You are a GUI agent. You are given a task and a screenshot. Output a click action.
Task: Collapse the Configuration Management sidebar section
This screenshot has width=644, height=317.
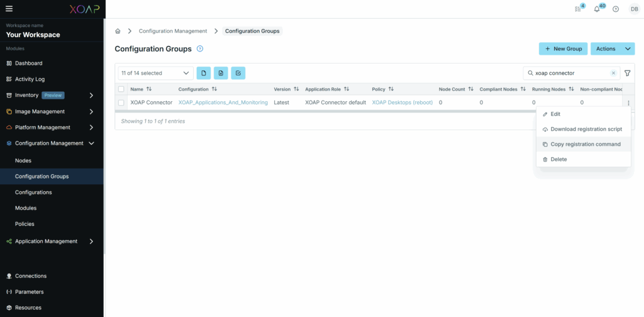coord(92,143)
